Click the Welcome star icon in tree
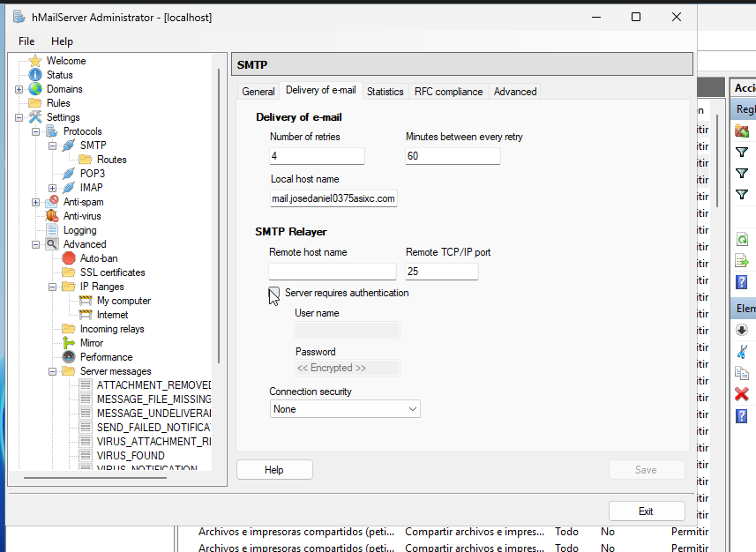This screenshot has width=756, height=552. pyautogui.click(x=35, y=61)
